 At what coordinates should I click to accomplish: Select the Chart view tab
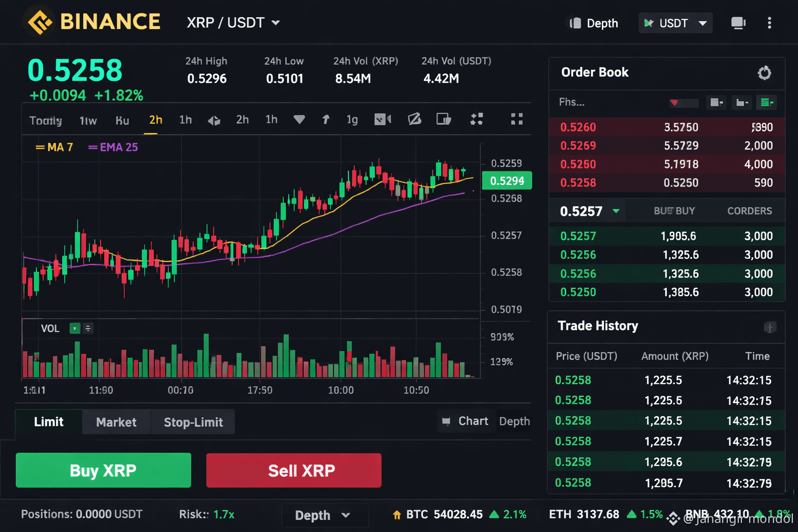click(x=465, y=421)
